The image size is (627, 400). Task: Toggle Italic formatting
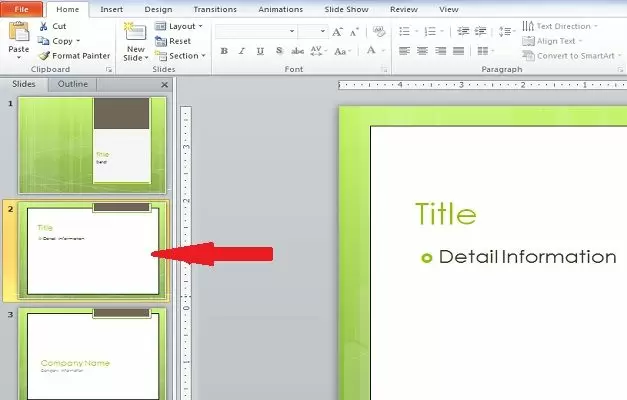click(242, 51)
